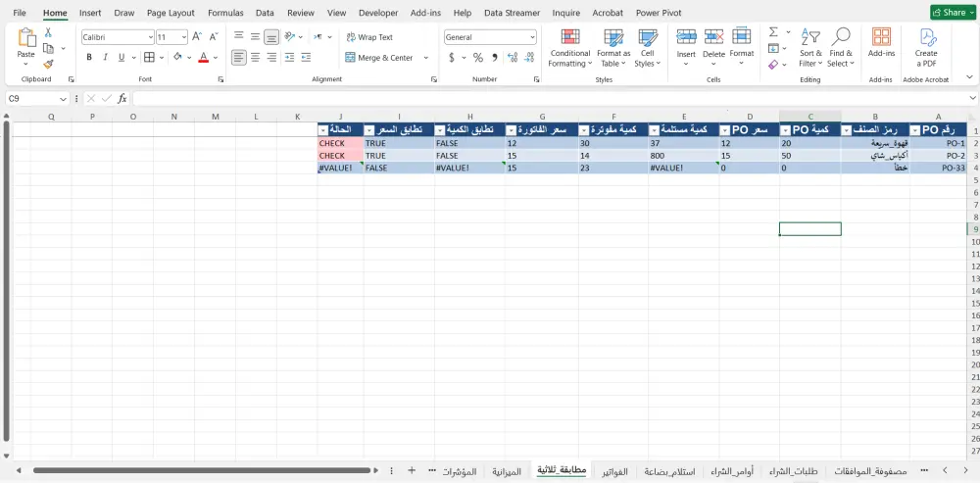This screenshot has height=483, width=980.
Task: Apply the red Font Color
Action: pyautogui.click(x=203, y=58)
